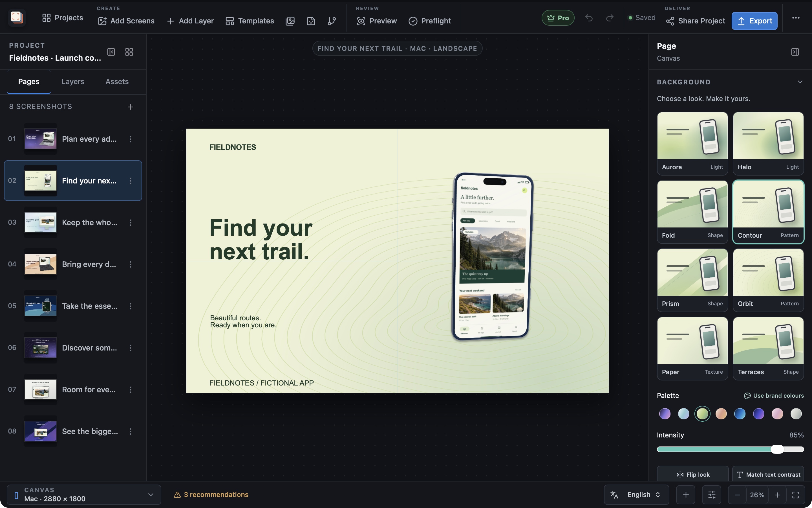
Task: Run the Preflight check
Action: [x=429, y=21]
